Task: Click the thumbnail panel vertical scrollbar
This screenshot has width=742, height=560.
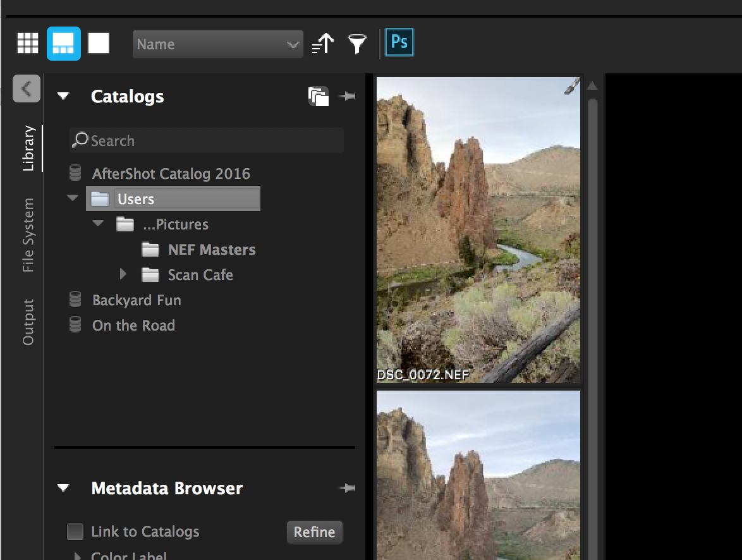Action: 593,316
